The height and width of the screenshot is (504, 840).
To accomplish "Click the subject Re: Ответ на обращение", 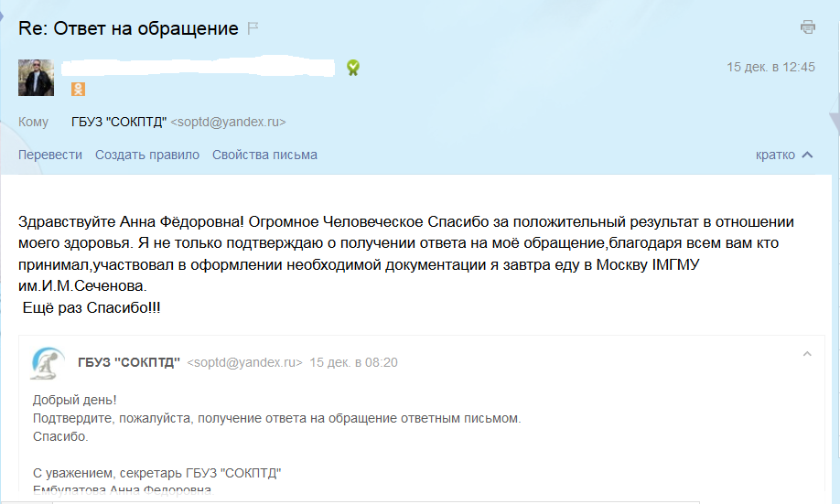I will tap(128, 27).
